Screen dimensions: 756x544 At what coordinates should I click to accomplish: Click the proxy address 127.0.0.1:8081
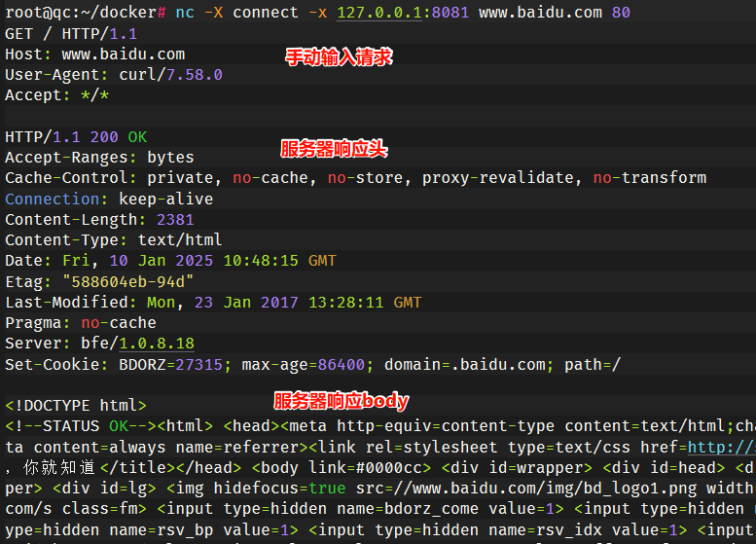click(x=403, y=12)
